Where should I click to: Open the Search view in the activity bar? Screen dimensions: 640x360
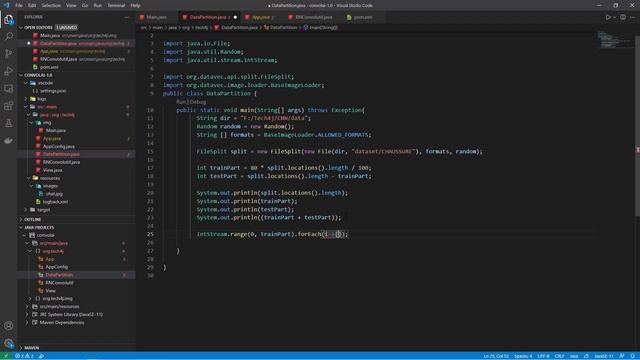[9, 37]
